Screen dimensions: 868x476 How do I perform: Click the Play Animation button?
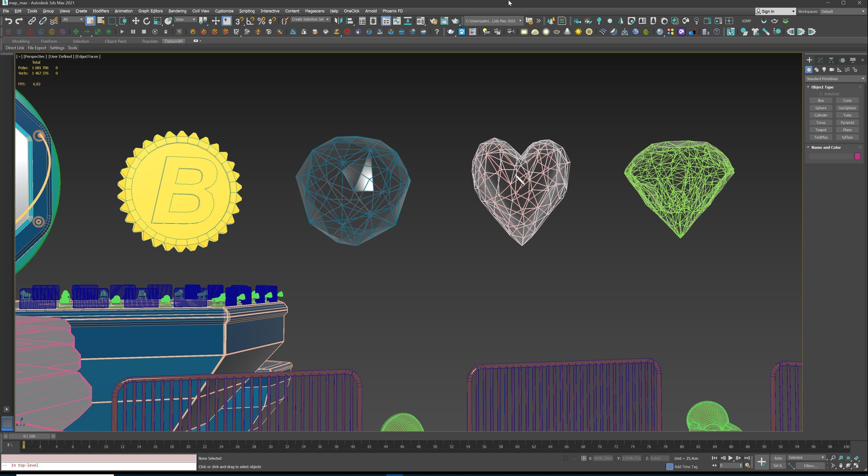coord(731,458)
